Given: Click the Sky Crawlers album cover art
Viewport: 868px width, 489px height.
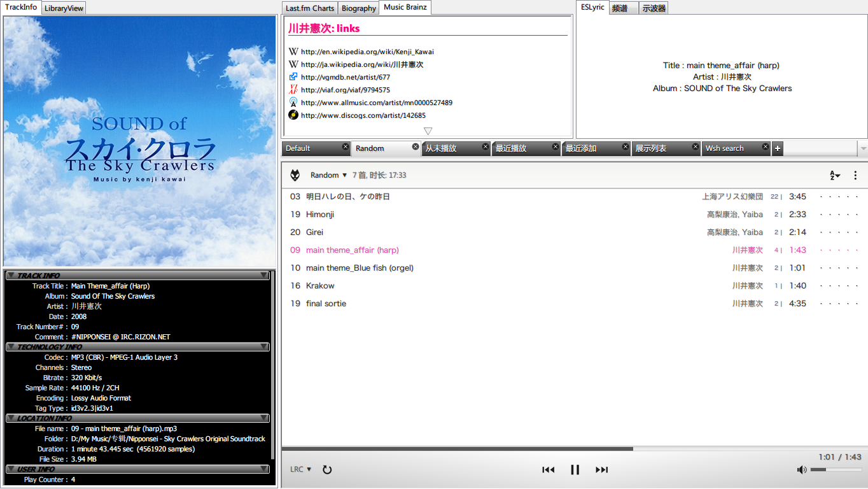Looking at the screenshot, I should pos(140,141).
